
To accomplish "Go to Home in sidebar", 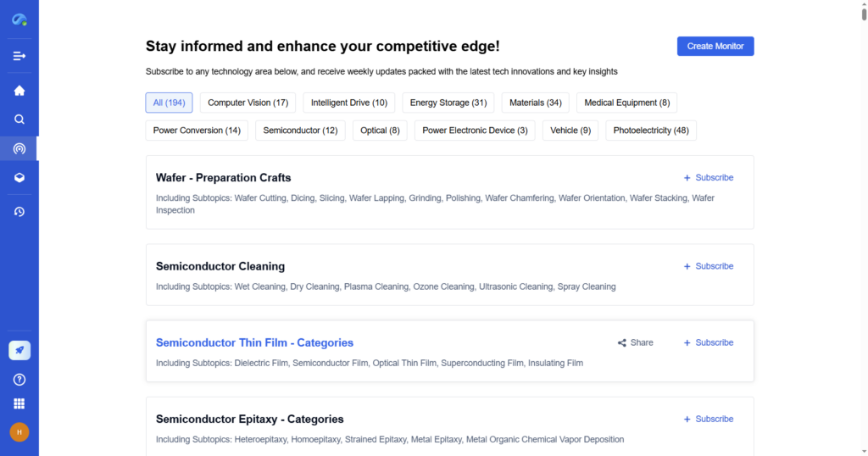I will click(x=19, y=91).
